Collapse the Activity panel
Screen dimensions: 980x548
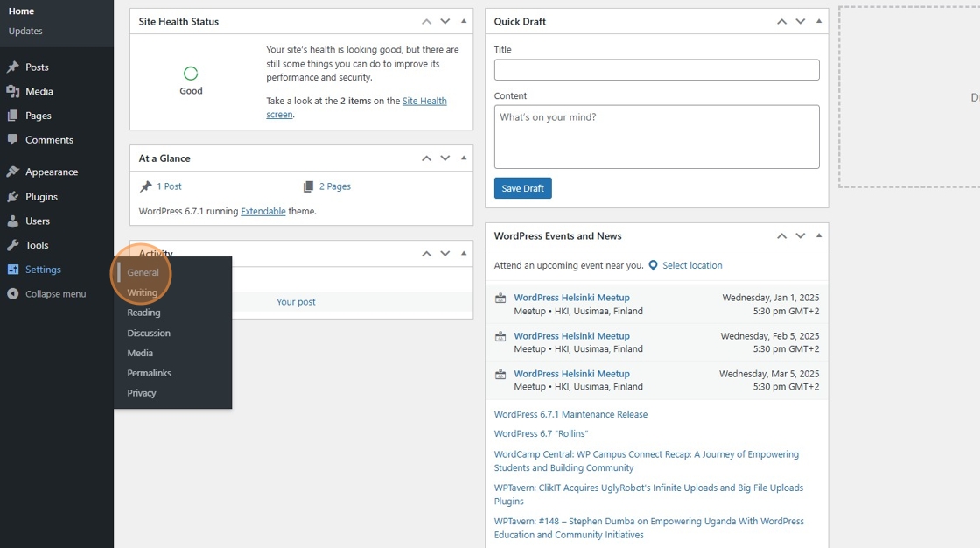pyautogui.click(x=464, y=253)
